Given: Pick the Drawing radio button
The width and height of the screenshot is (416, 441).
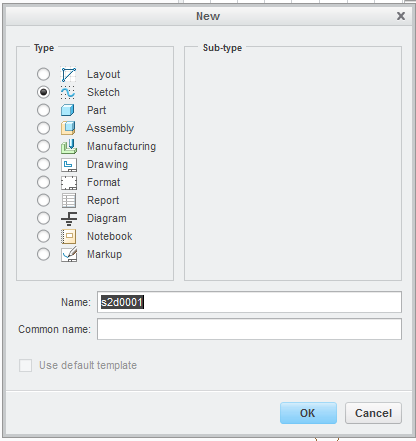Looking at the screenshot, I should (43, 164).
